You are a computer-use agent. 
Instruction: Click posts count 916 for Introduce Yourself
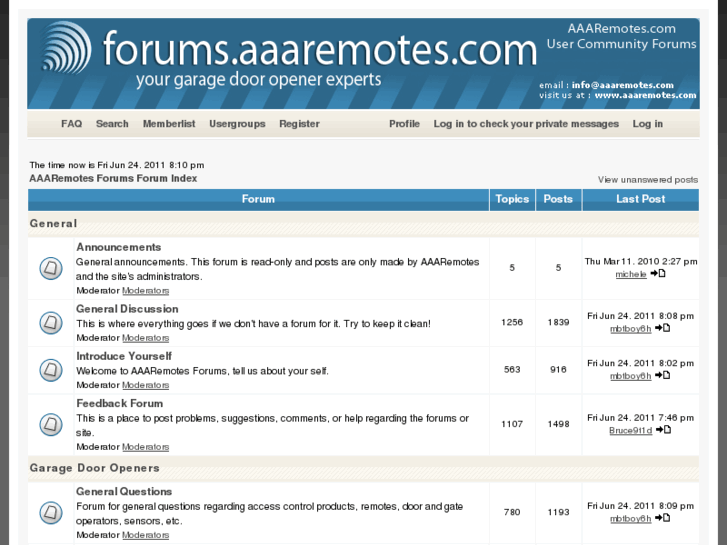(558, 370)
